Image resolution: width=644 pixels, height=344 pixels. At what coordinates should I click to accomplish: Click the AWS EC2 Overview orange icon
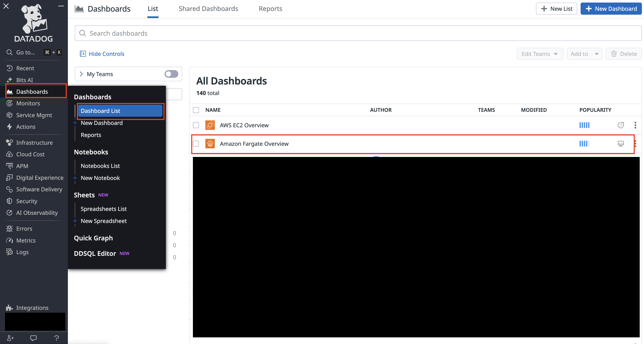click(210, 125)
